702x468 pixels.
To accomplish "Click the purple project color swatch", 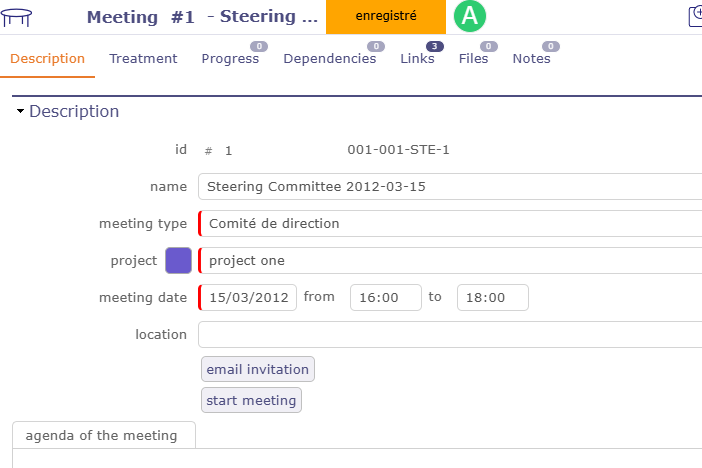I will 178,261.
